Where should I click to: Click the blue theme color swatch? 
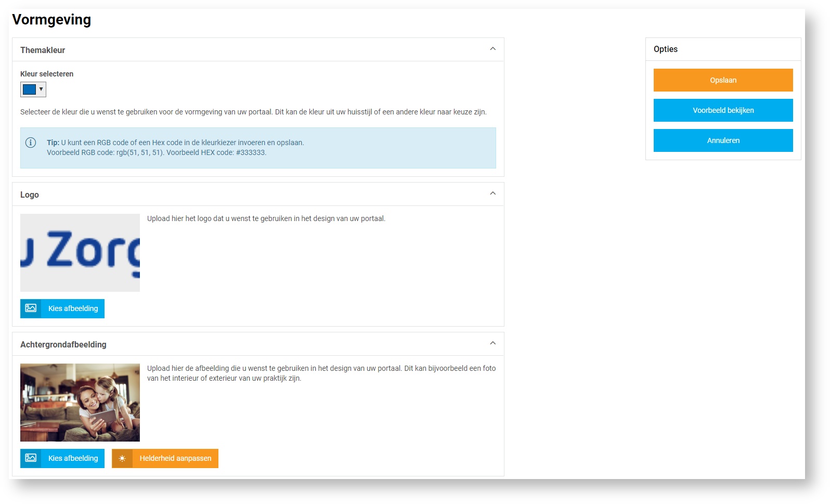click(x=29, y=89)
